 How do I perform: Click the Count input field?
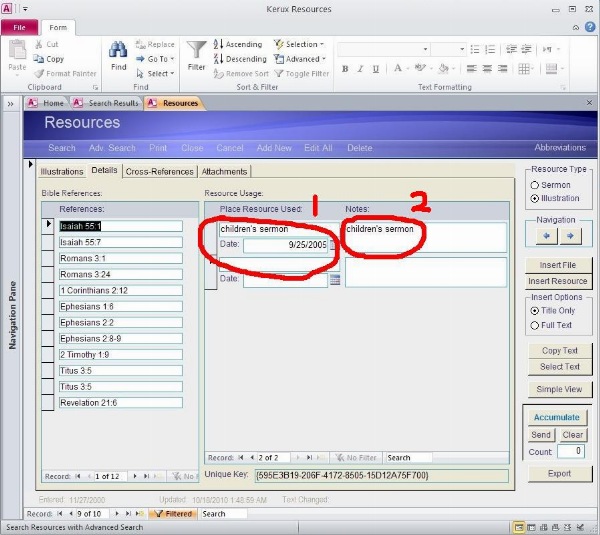pyautogui.click(x=571, y=451)
